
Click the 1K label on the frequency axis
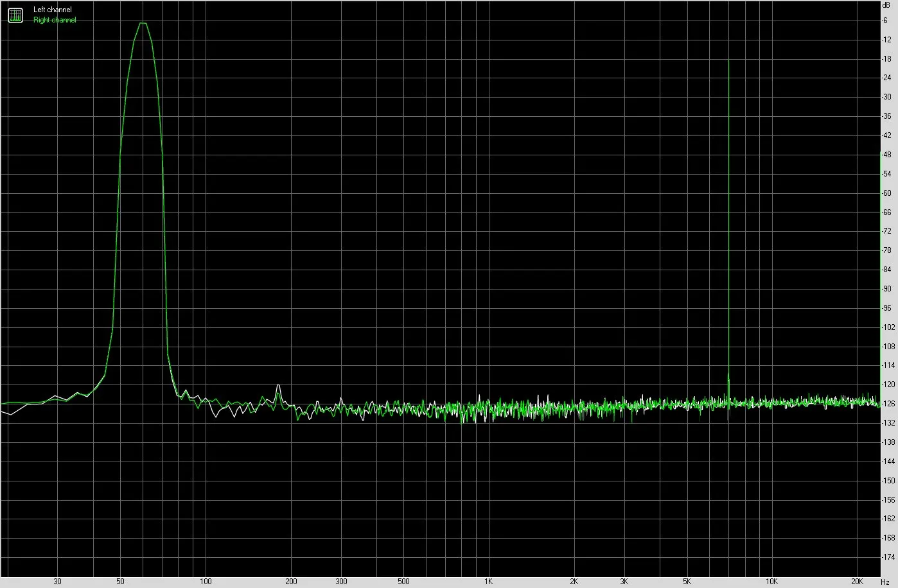[488, 582]
